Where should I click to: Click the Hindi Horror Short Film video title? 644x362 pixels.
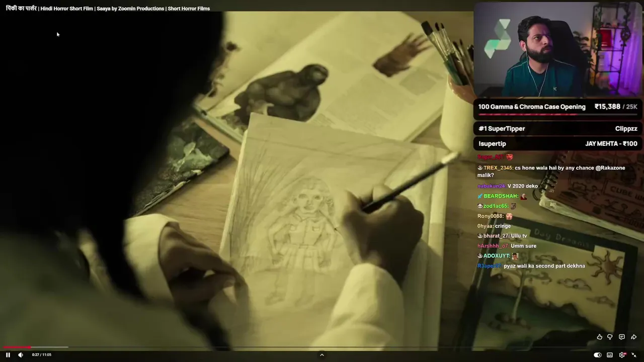(x=108, y=9)
